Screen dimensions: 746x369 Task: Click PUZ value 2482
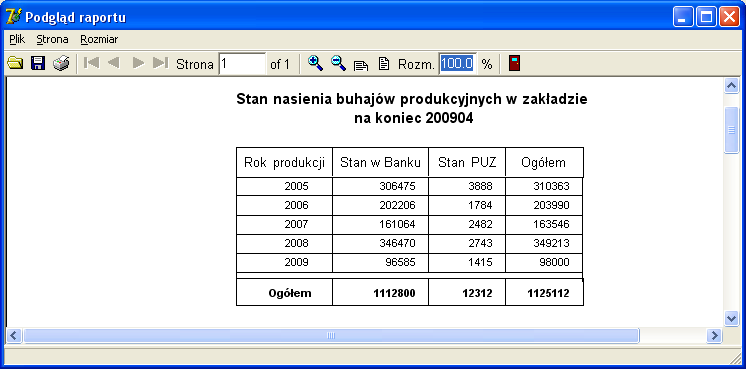(480, 224)
